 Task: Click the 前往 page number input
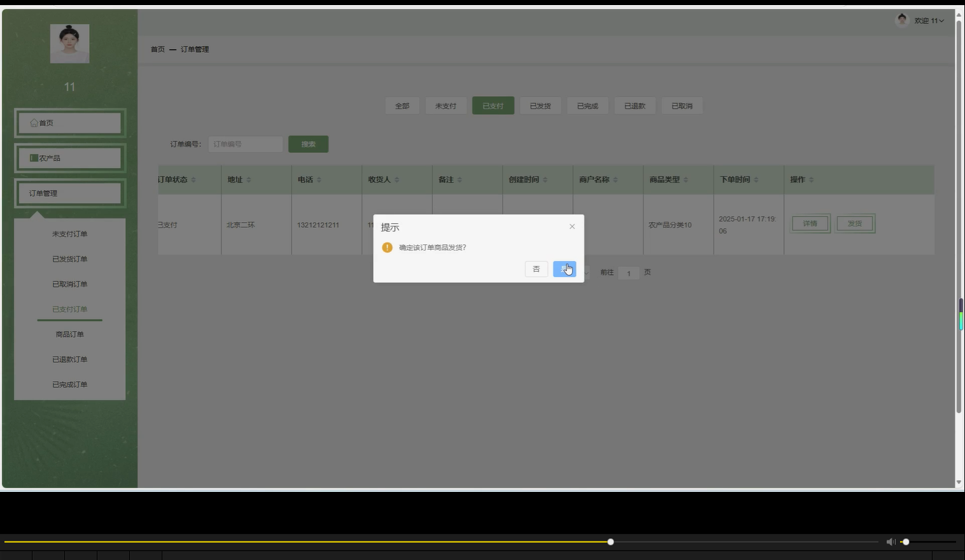(x=628, y=273)
